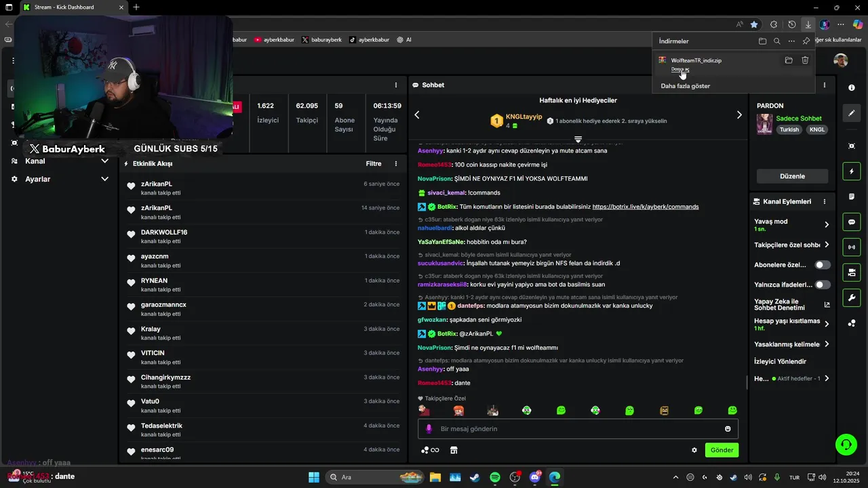Open new browser tab with plus
The width and height of the screenshot is (868, 488).
(136, 7)
